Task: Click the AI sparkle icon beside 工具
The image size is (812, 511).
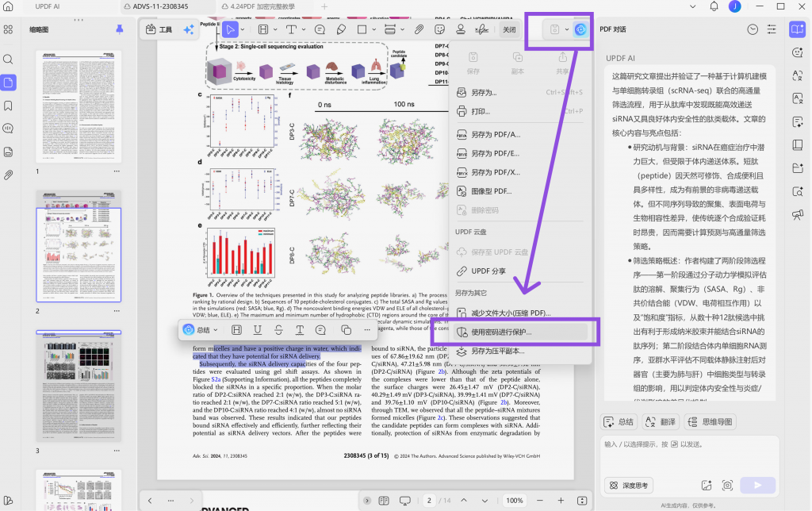Action: [189, 29]
